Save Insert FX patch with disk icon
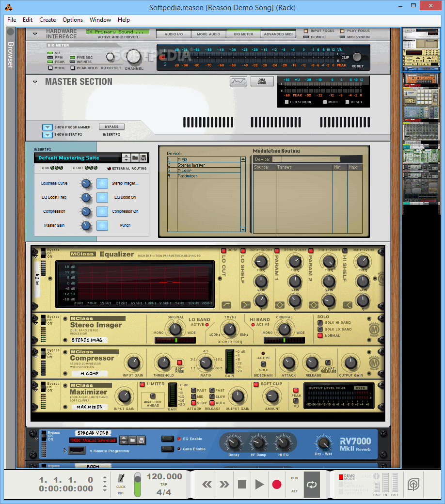Screen dimensions: 445x504 (143, 158)
